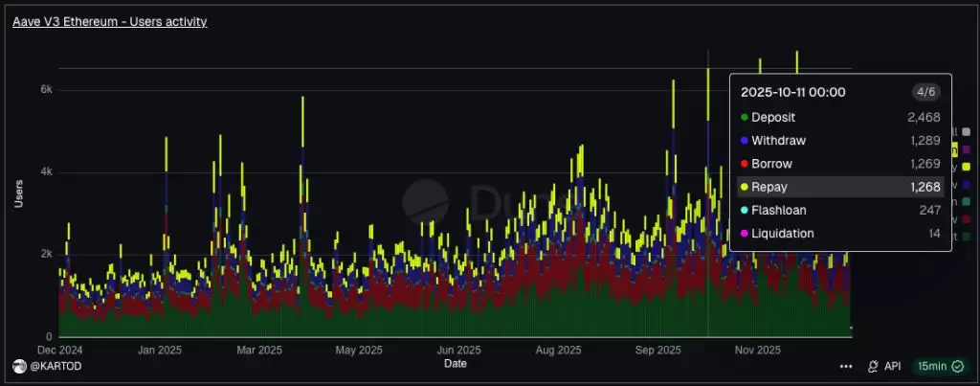The width and height of the screenshot is (980, 386).
Task: Toggle the purple legend swatch on right edge
Action: (966, 149)
